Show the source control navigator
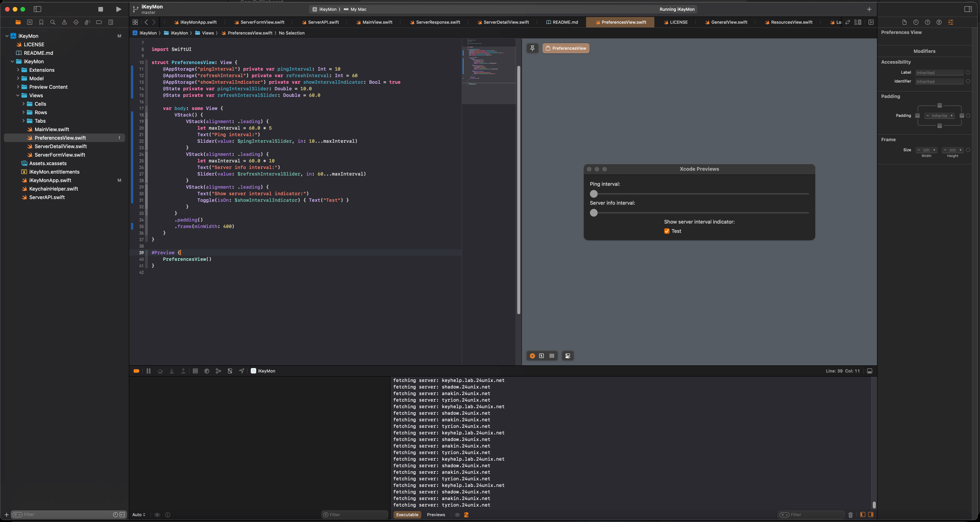 [30, 22]
